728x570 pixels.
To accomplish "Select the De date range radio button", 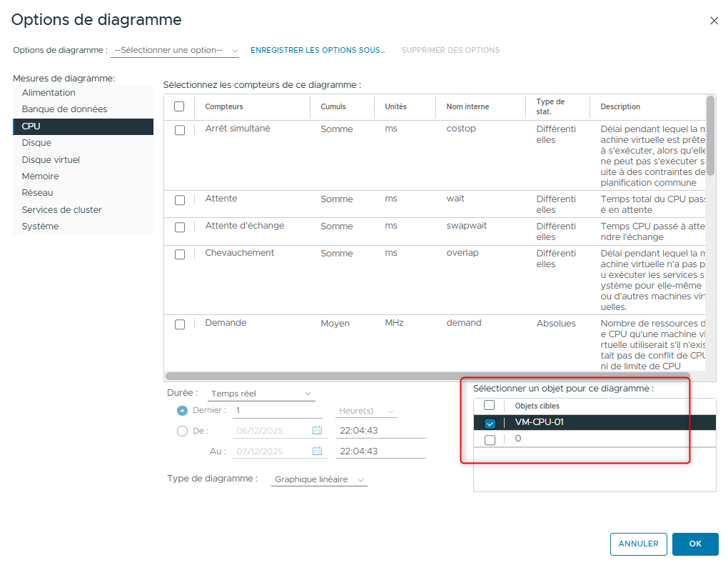I will coord(182,431).
